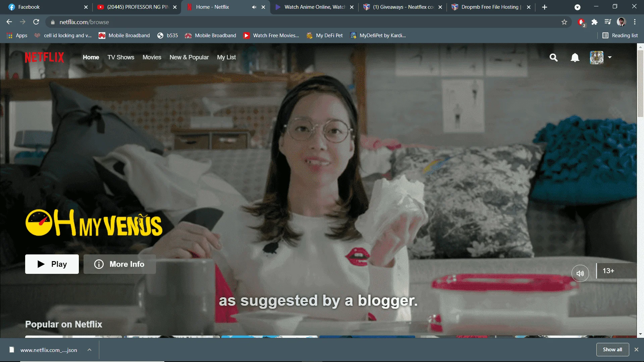
Task: Switch to the Dropmb Free File Hosting tab
Action: [x=491, y=7]
